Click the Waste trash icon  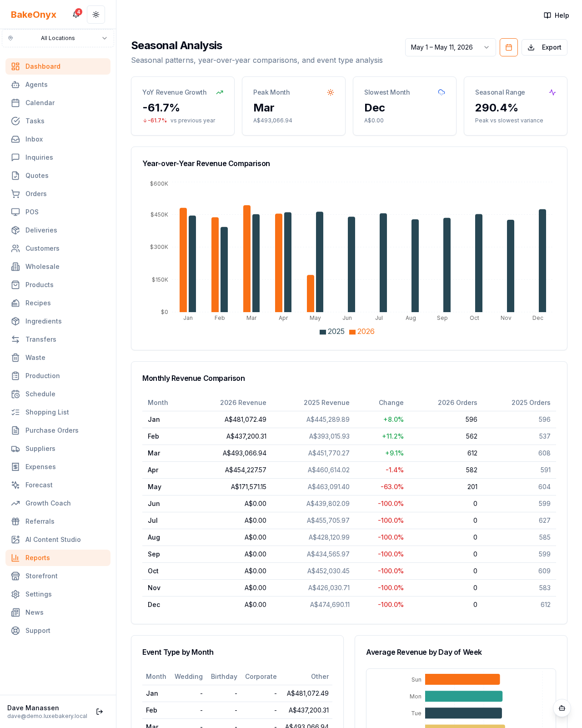click(15, 358)
